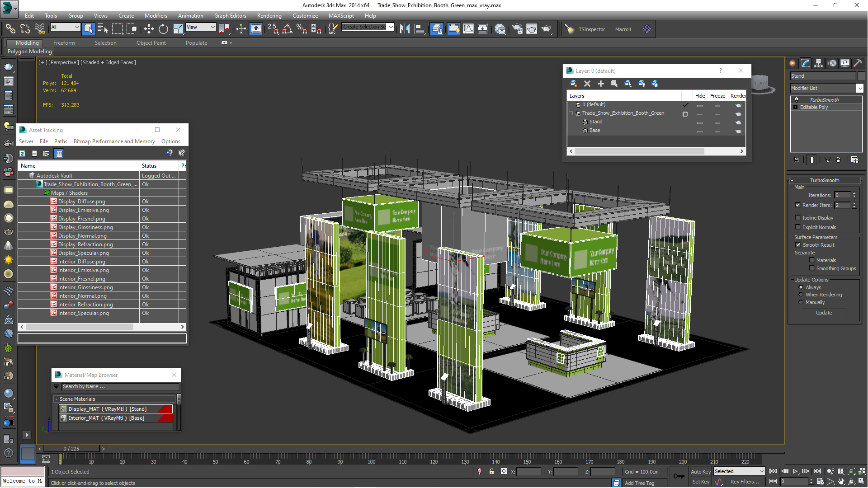Click the Key Filters button

745,482
